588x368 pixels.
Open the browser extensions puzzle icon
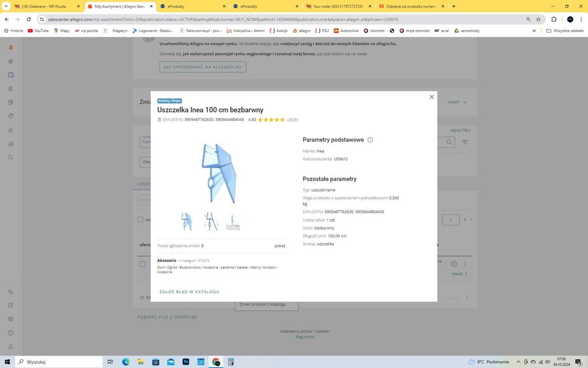pyautogui.click(x=553, y=19)
